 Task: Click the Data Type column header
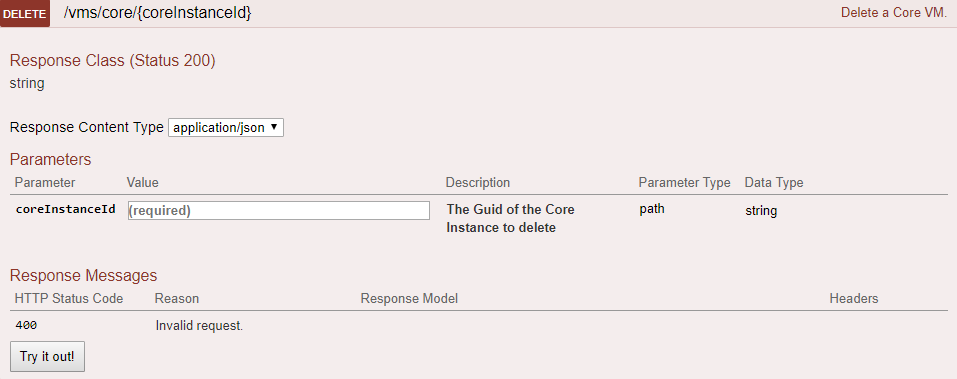coord(774,182)
